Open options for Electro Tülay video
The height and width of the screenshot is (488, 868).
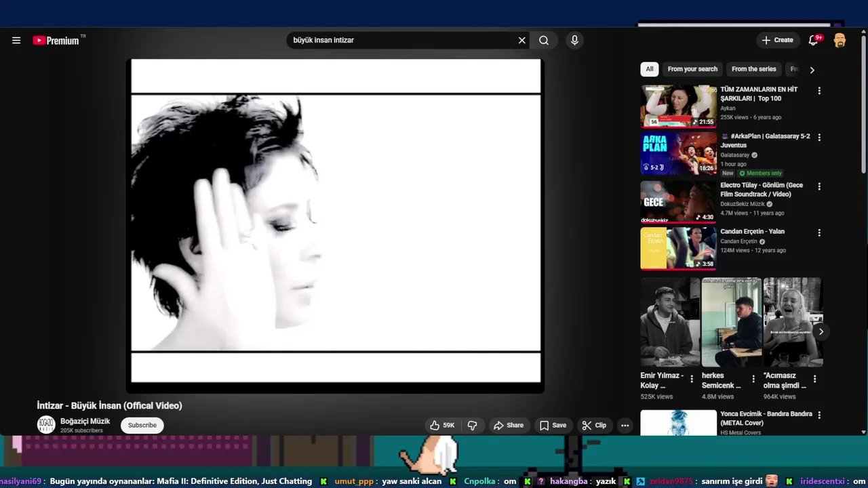(x=819, y=186)
